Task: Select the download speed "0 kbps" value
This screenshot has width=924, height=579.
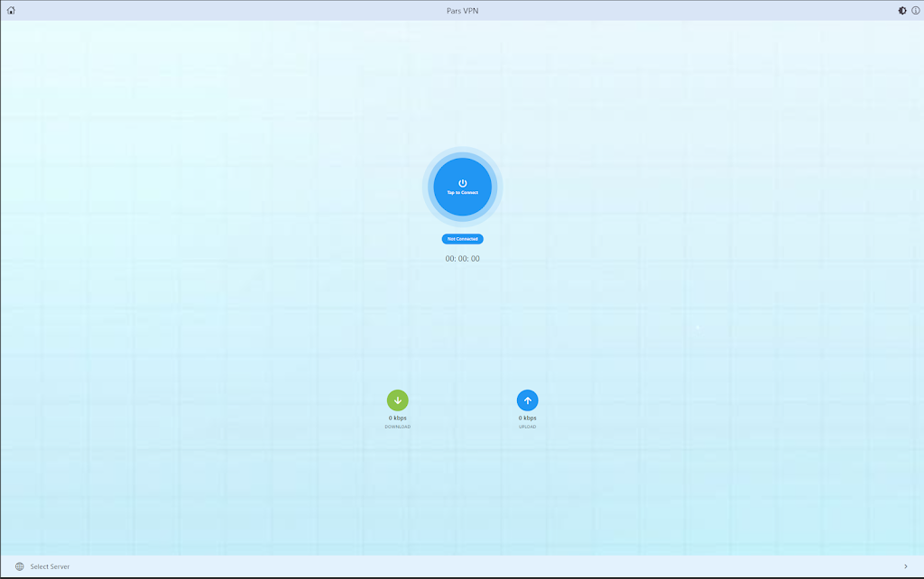Action: tap(397, 418)
